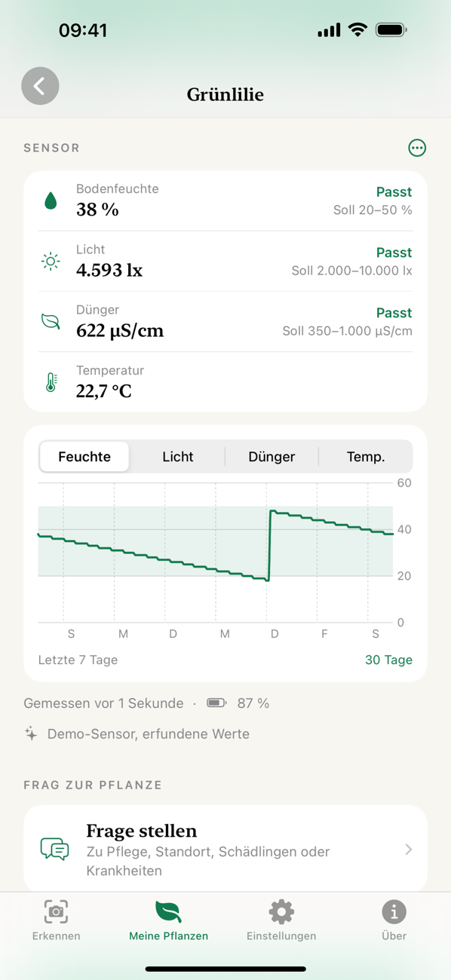Tap Demo-Sensor, erfundene Werte note
This screenshot has height=980, width=451.
148,733
